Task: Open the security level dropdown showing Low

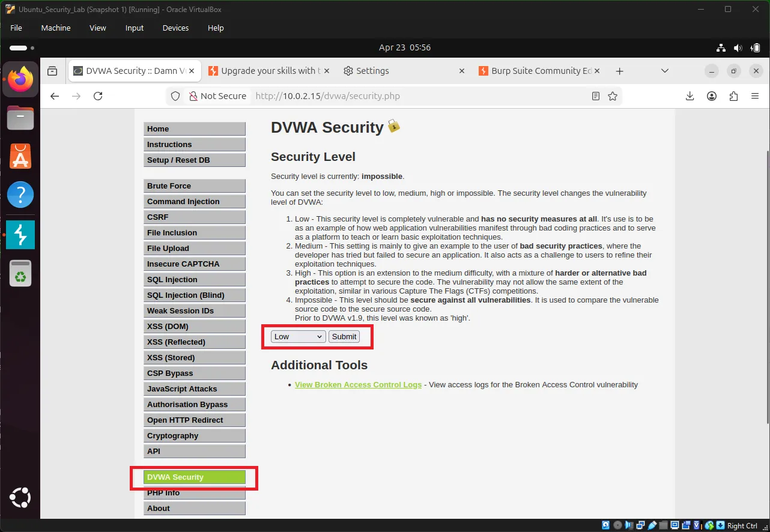Action: tap(297, 336)
